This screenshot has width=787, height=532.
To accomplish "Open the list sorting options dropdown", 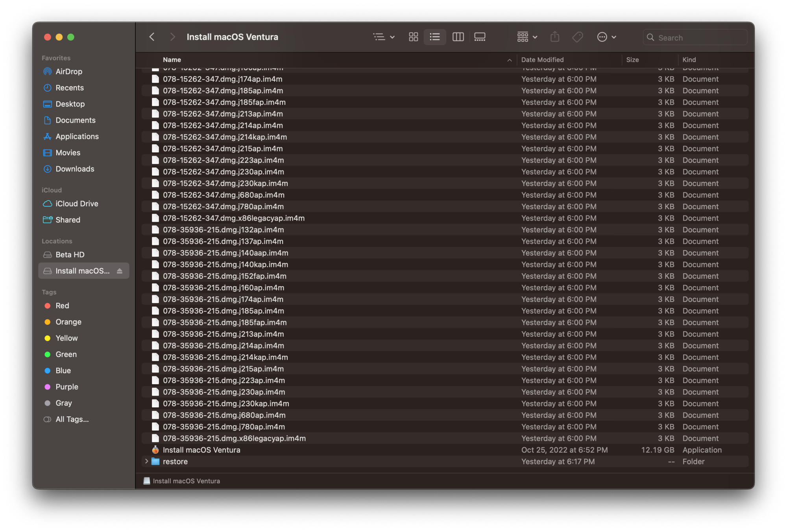I will click(384, 37).
